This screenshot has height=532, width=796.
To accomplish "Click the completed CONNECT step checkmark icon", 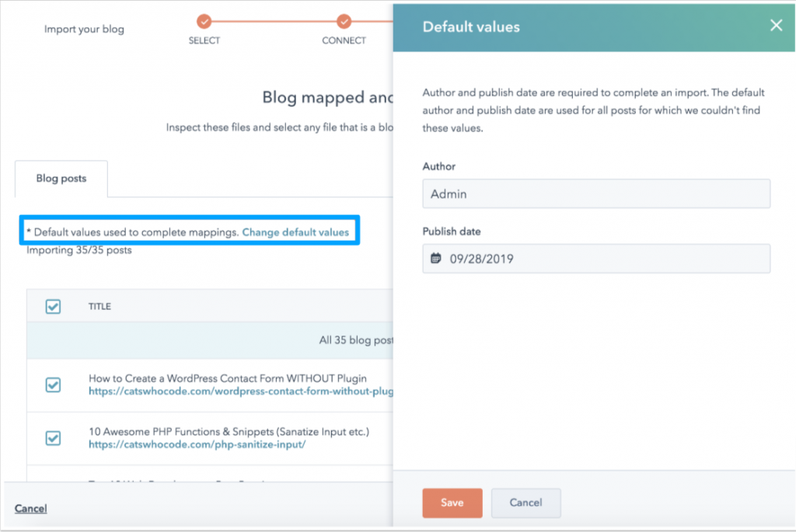I will (x=344, y=23).
